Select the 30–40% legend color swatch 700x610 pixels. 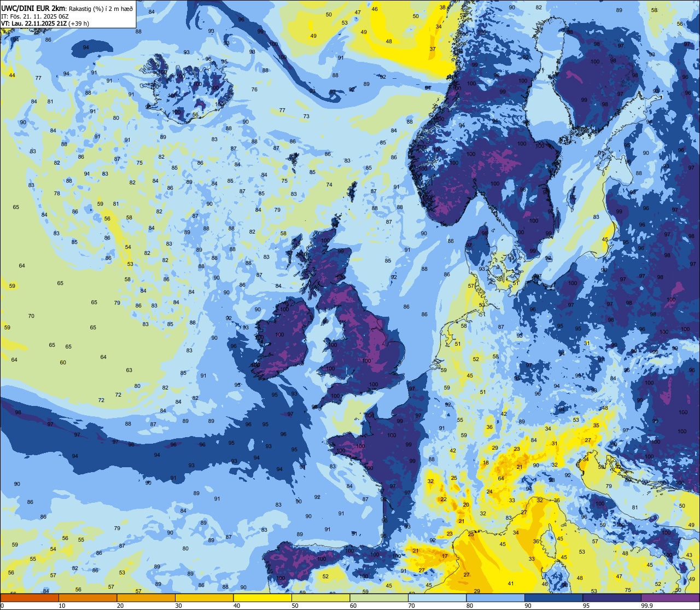204,597
